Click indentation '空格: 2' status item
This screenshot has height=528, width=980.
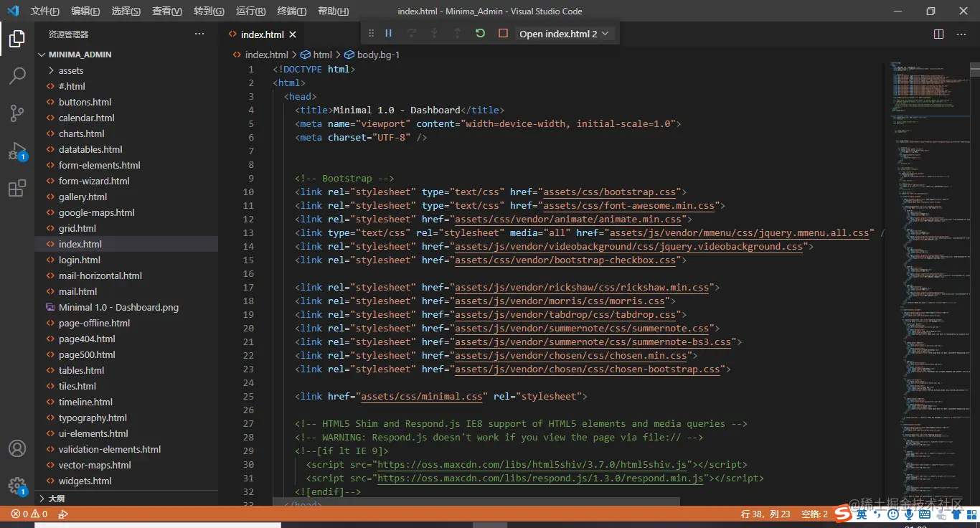tap(814, 514)
